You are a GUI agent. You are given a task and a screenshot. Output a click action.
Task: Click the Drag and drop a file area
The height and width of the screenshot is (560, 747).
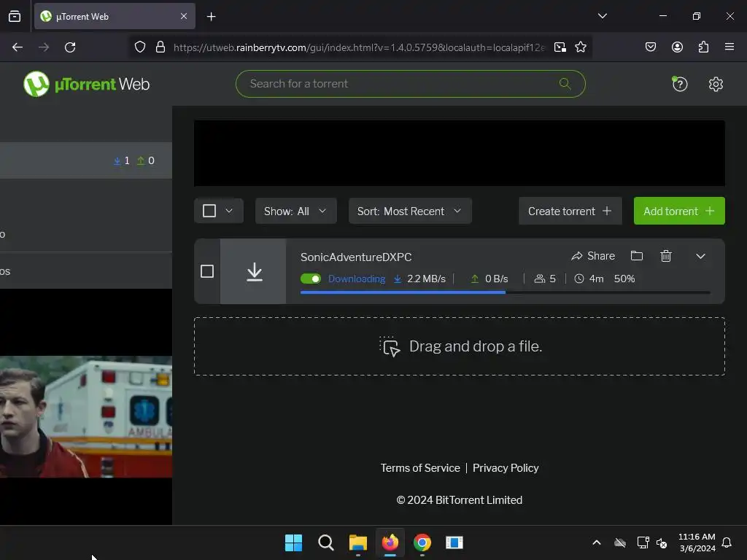(460, 346)
